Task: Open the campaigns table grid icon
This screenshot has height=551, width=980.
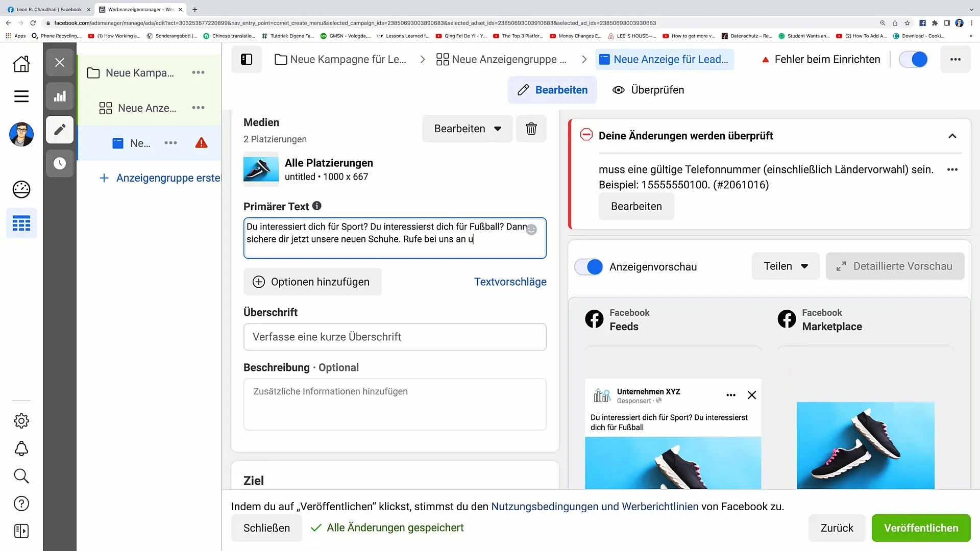Action: pos(21,223)
